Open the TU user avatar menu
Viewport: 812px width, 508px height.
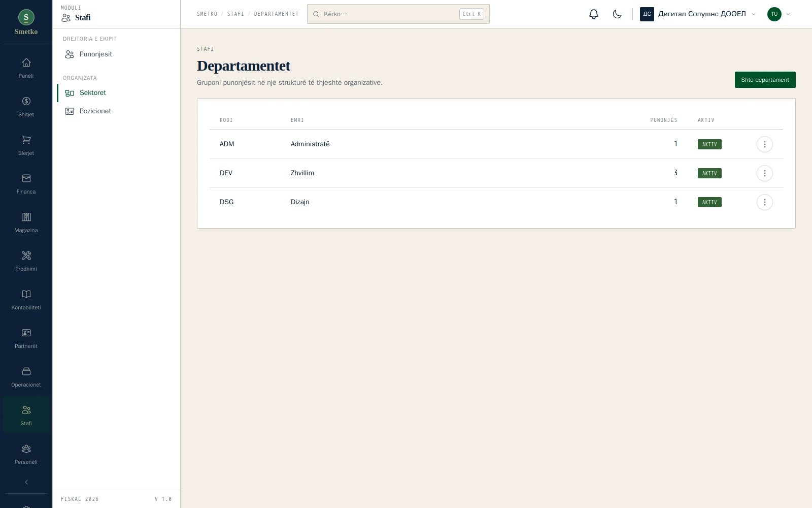tap(779, 14)
